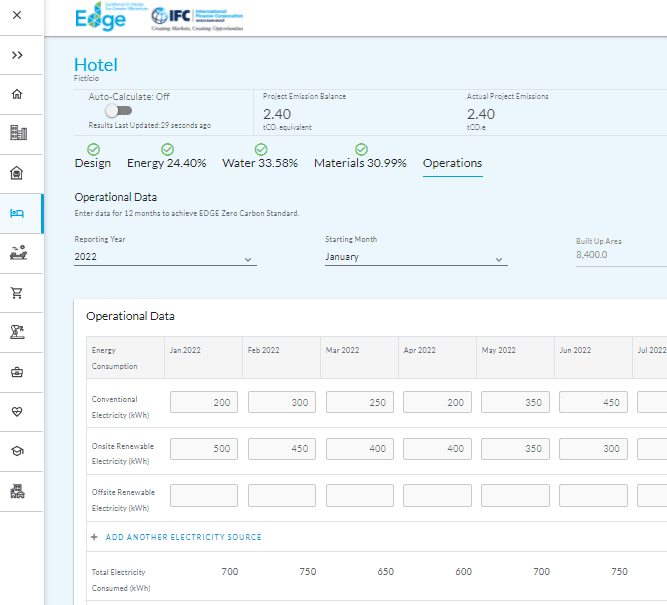Viewport: 667px width, 605px height.
Task: Open the Materials 30.99% tab
Action: [360, 163]
